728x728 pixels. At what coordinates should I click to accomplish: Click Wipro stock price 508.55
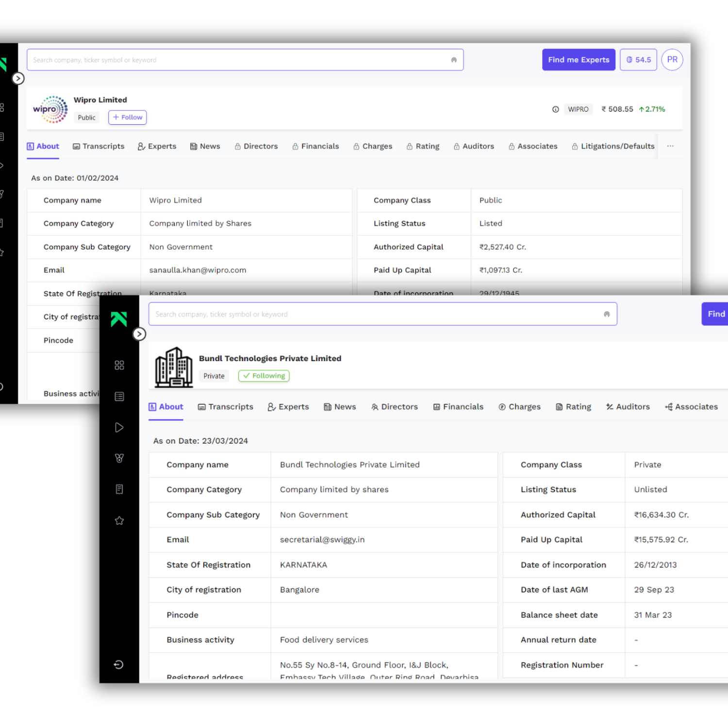coord(617,109)
